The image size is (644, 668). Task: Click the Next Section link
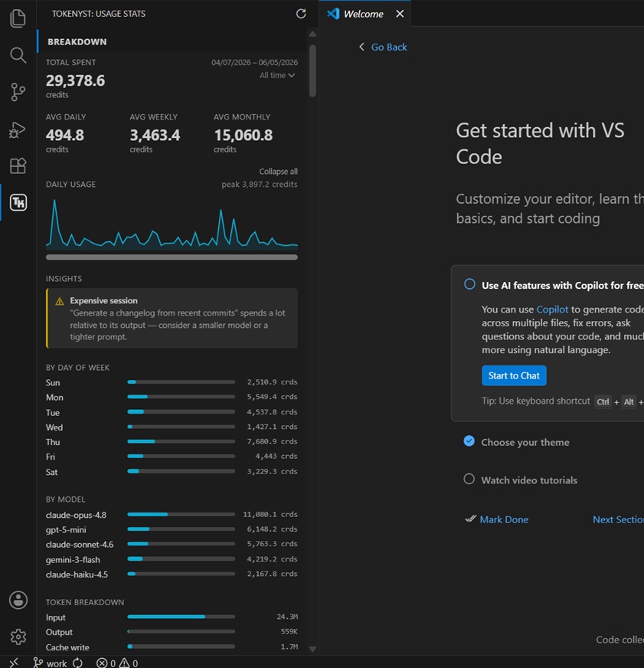coord(618,519)
